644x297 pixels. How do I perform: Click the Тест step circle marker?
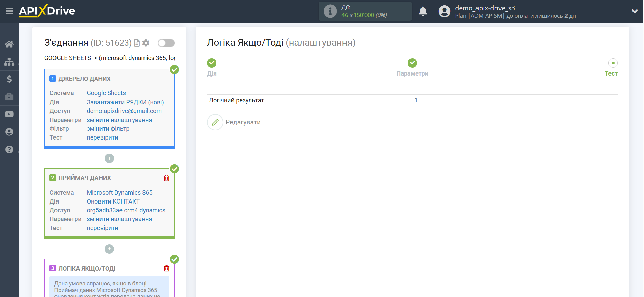[613, 63]
